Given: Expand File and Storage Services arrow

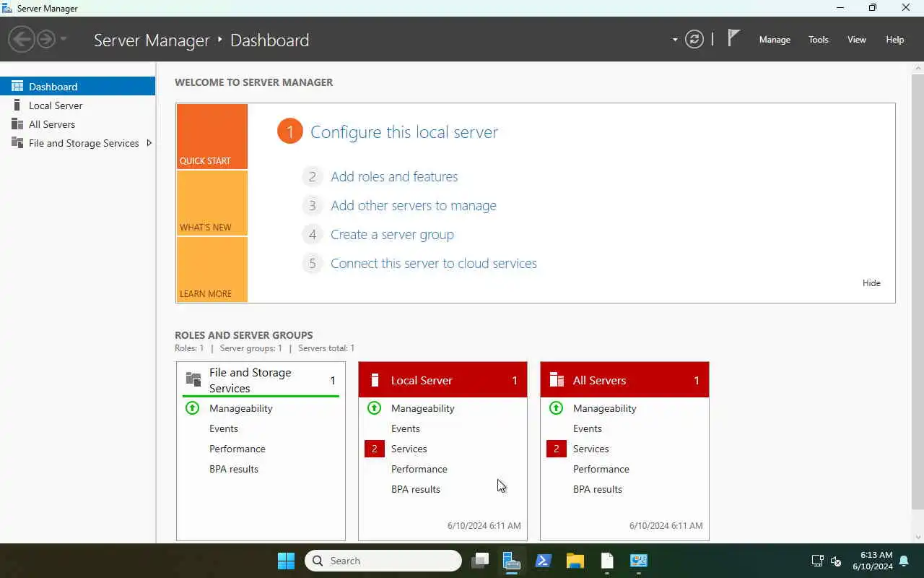Looking at the screenshot, I should (x=149, y=142).
